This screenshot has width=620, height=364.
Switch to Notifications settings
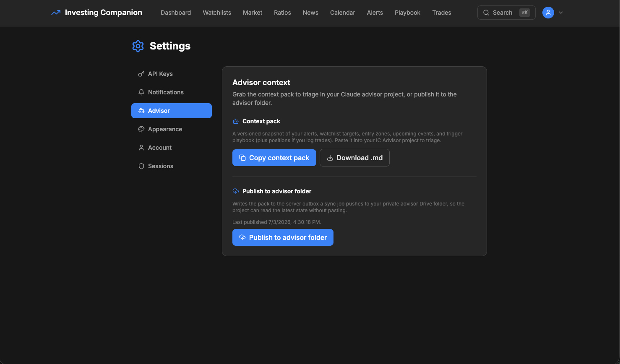(172, 92)
